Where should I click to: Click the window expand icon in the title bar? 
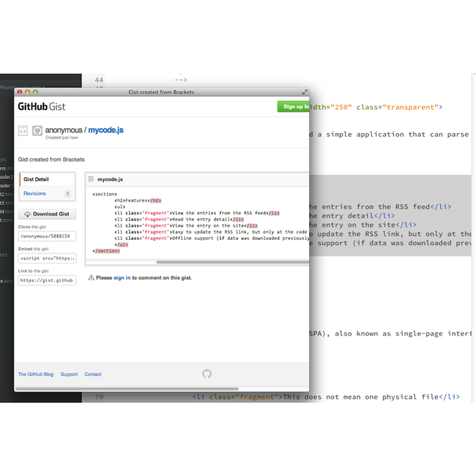click(305, 91)
